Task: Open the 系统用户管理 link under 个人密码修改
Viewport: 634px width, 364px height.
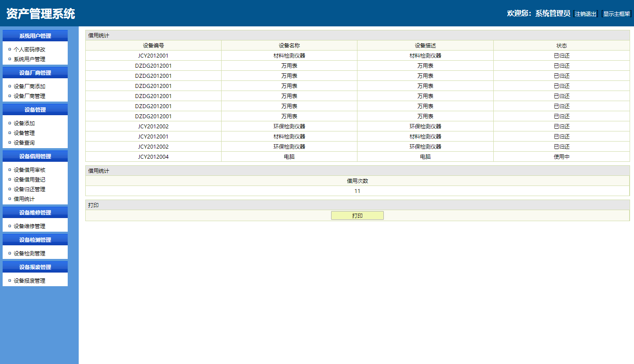Action: 29,59
